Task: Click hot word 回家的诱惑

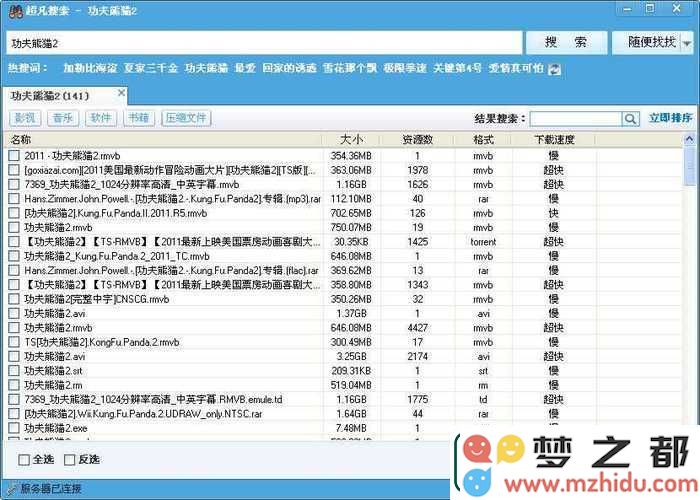Action: click(289, 68)
